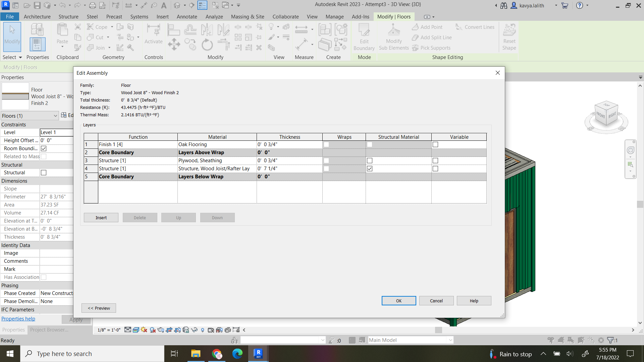Check Variable for the Oak Flooring layer
Viewport: 644px width, 362px height.
435,144
